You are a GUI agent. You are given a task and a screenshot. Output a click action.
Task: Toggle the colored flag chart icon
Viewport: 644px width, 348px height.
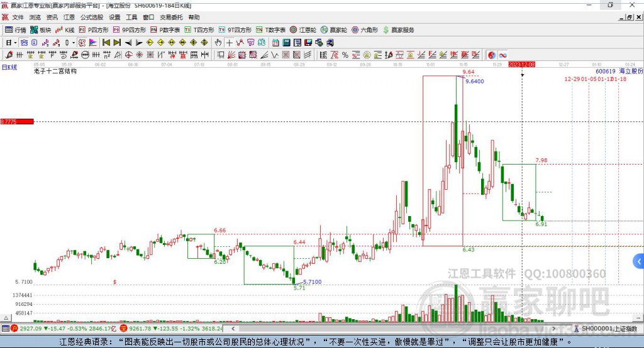93,43
